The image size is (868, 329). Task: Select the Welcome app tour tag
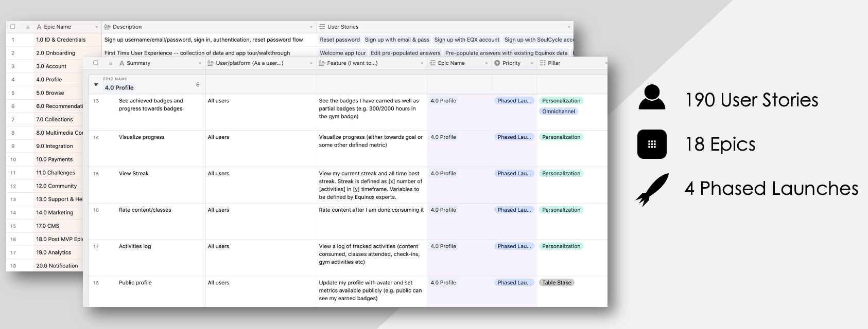tap(343, 53)
